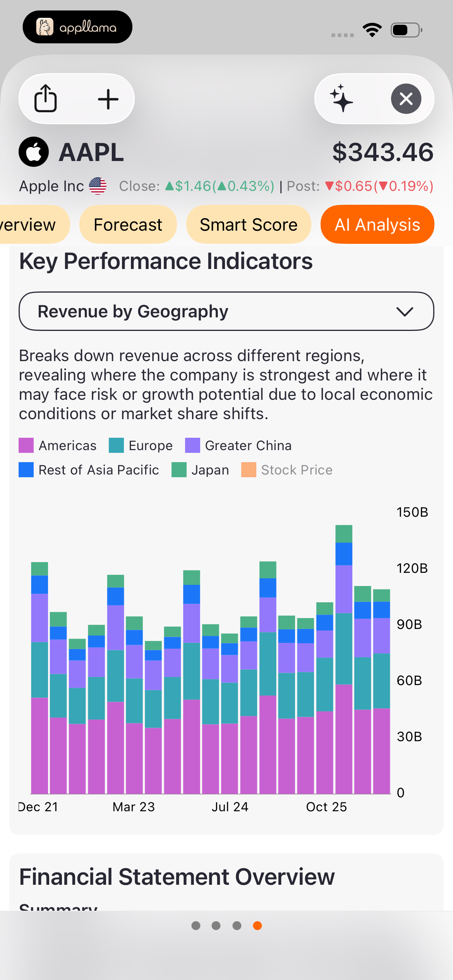Toggle the Greater China legend swatch

click(192, 445)
